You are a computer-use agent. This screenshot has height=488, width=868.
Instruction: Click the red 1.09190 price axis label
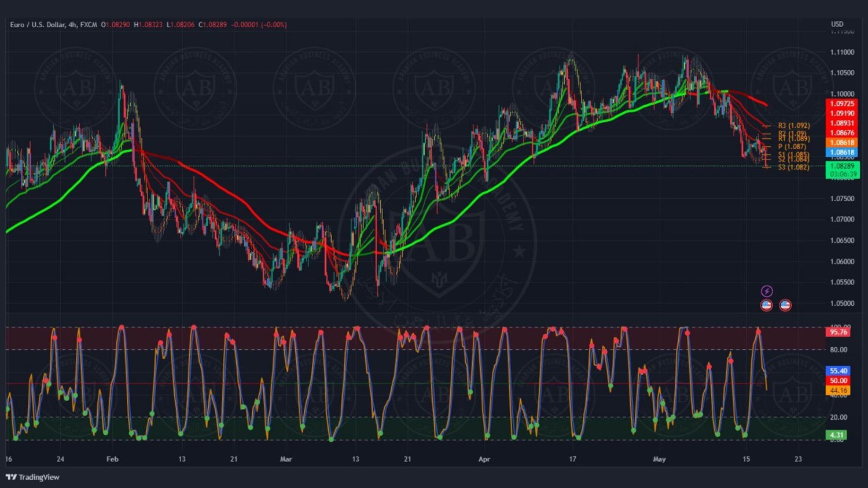[x=842, y=114]
